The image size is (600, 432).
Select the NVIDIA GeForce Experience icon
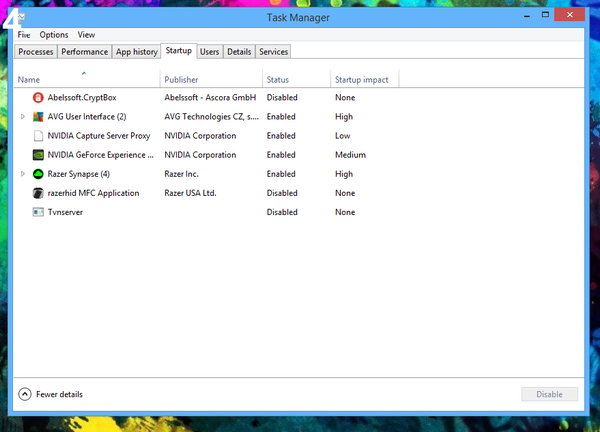(39, 155)
